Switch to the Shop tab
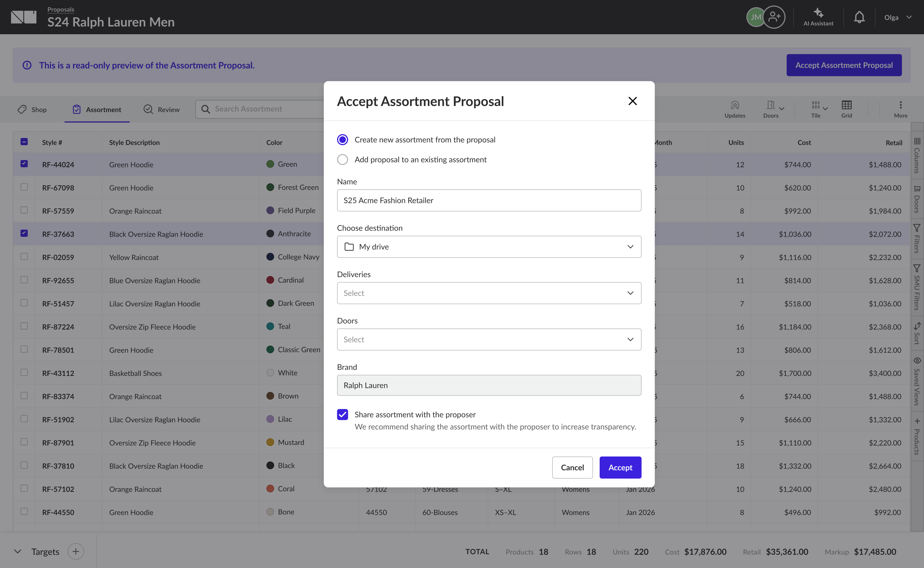Image resolution: width=924 pixels, height=568 pixels. 32,109
